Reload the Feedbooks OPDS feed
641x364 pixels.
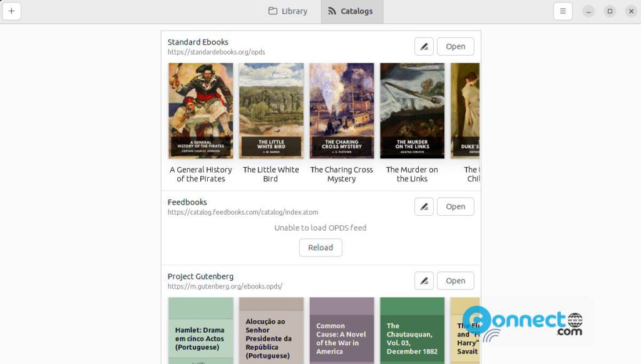pos(320,248)
